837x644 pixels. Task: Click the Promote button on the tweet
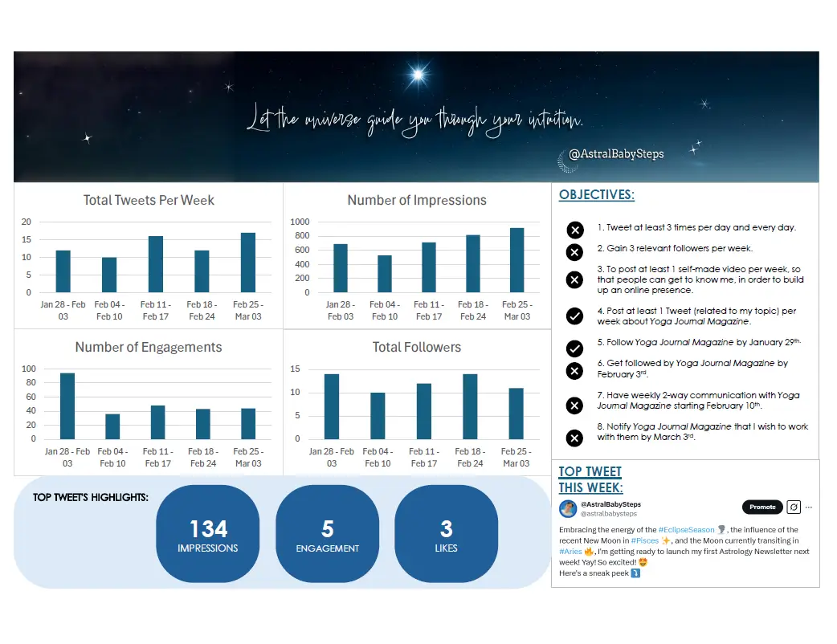click(761, 507)
